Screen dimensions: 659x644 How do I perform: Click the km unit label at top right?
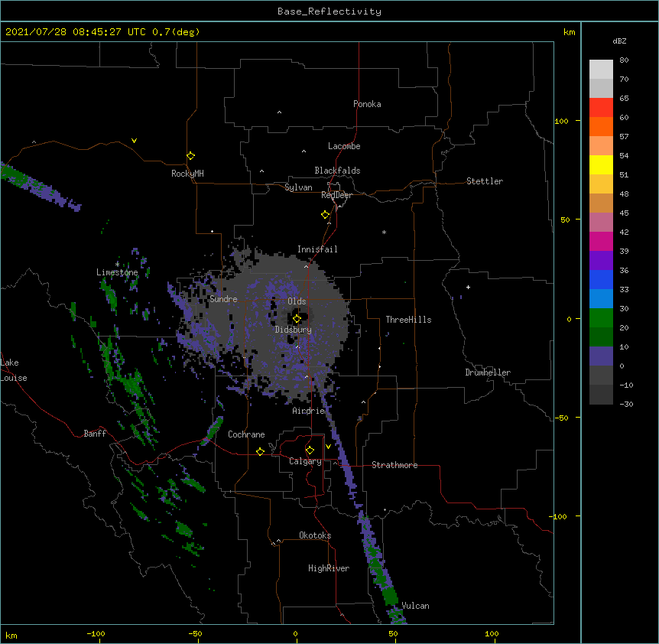[x=570, y=32]
